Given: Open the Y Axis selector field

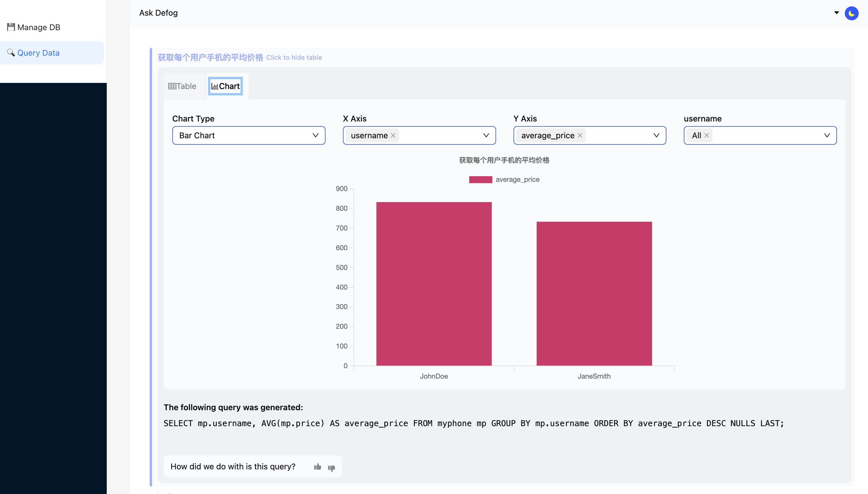Looking at the screenshot, I should (x=590, y=135).
